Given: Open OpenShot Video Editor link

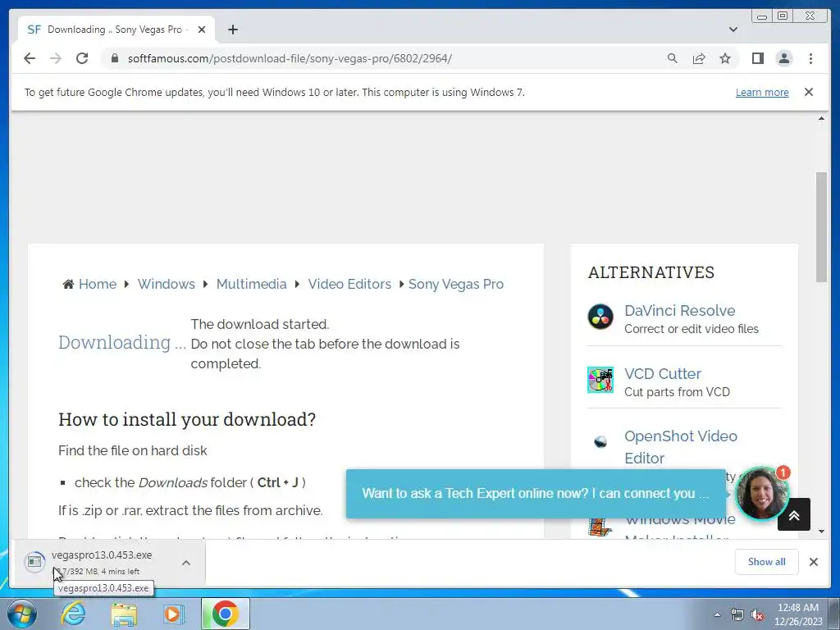Looking at the screenshot, I should tap(681, 447).
